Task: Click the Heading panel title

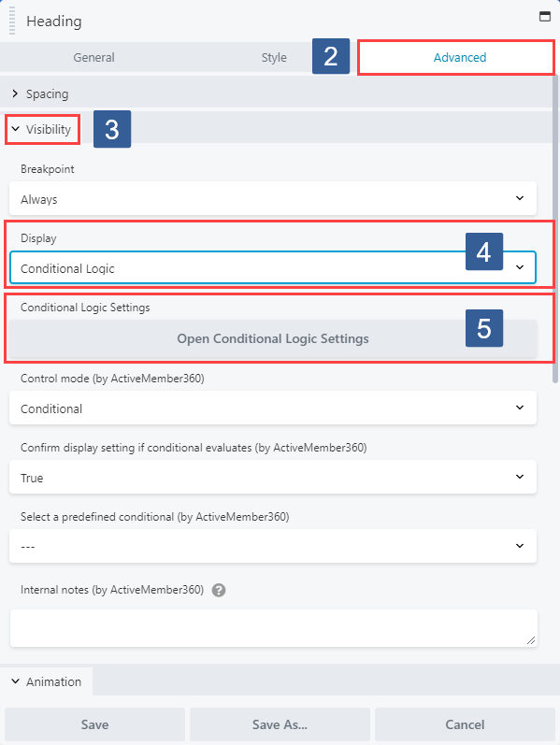Action: [x=53, y=21]
